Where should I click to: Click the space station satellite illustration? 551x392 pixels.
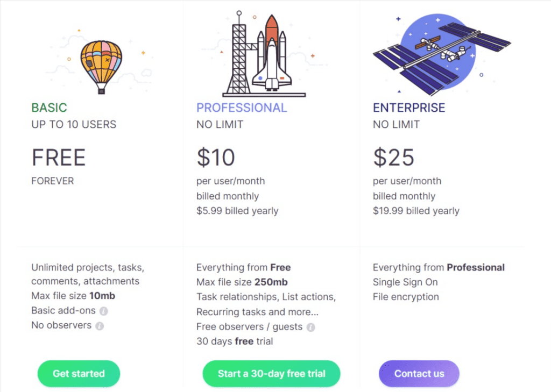click(442, 54)
